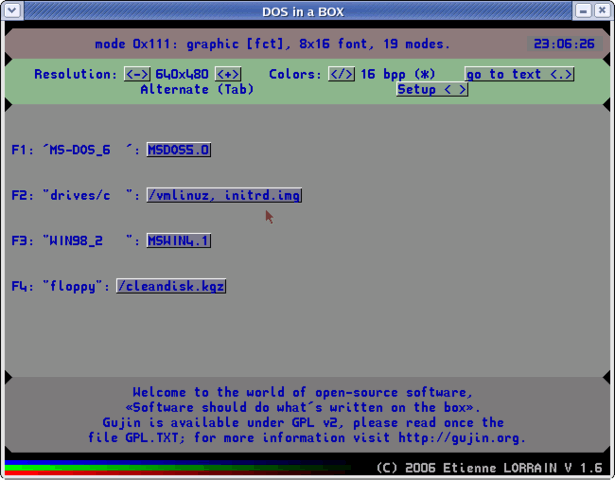
Task: Click the F1: 'MS-DOS_6' label
Action: click(75, 150)
